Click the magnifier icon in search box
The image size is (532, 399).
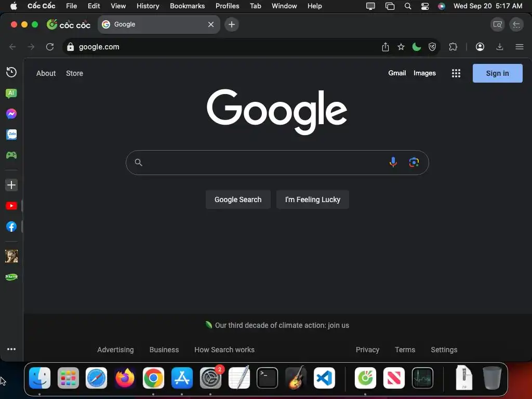click(x=138, y=163)
